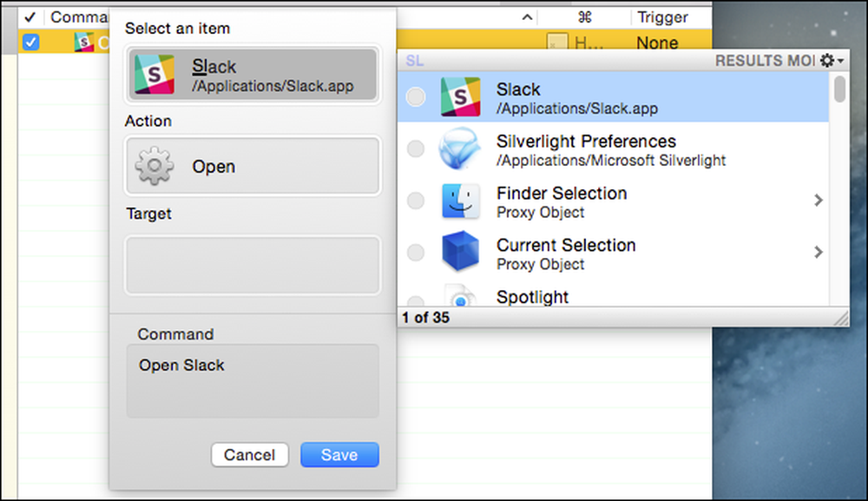The width and height of the screenshot is (868, 501).
Task: Click the Silverlight Preferences icon
Action: click(x=459, y=149)
